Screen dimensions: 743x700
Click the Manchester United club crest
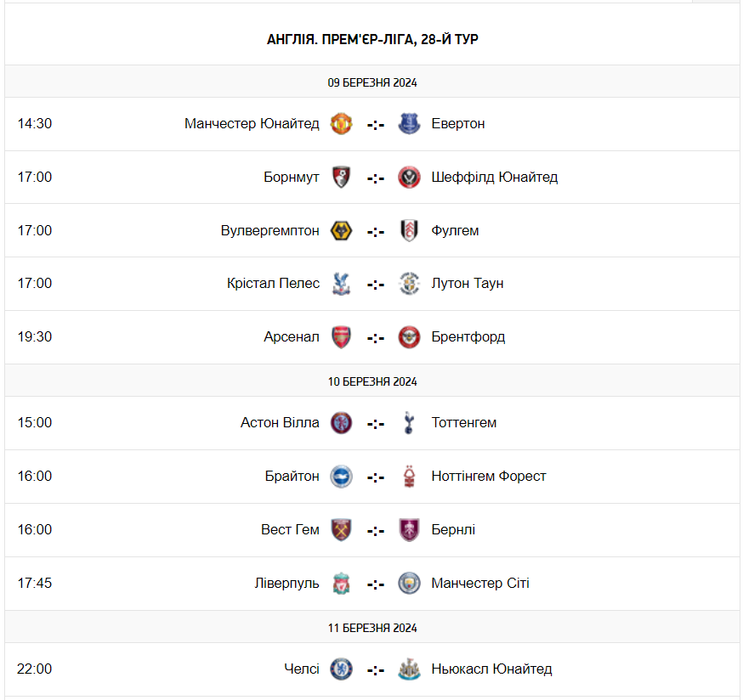342,124
